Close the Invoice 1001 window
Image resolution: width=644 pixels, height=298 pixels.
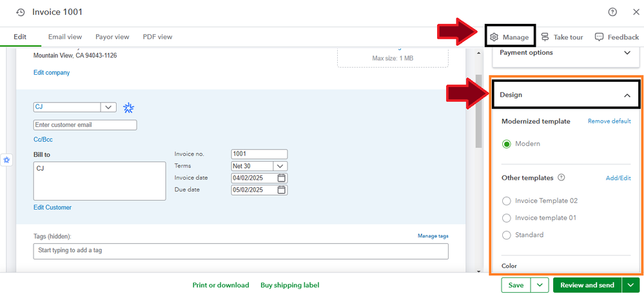pyautogui.click(x=636, y=12)
